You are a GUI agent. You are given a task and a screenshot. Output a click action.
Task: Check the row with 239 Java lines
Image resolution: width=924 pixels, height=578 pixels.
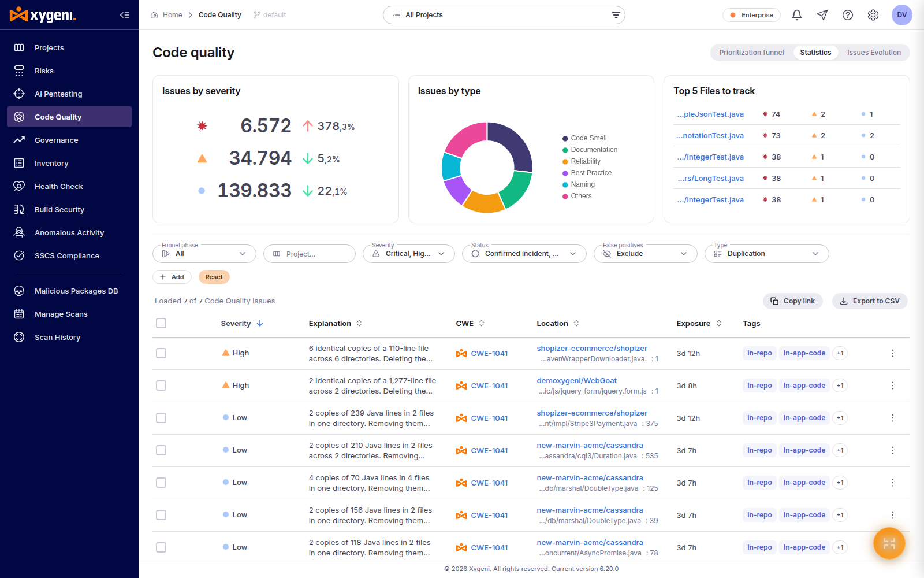pyautogui.click(x=161, y=418)
